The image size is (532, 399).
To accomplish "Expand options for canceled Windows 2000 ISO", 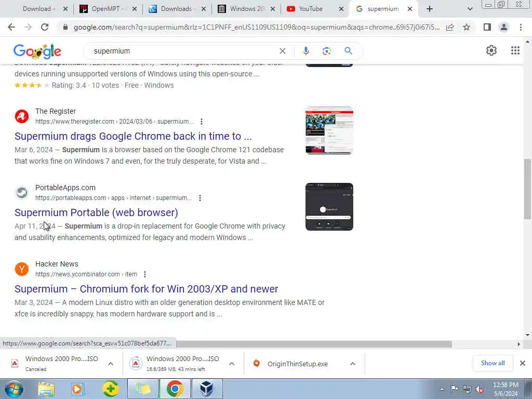I will (x=111, y=364).
